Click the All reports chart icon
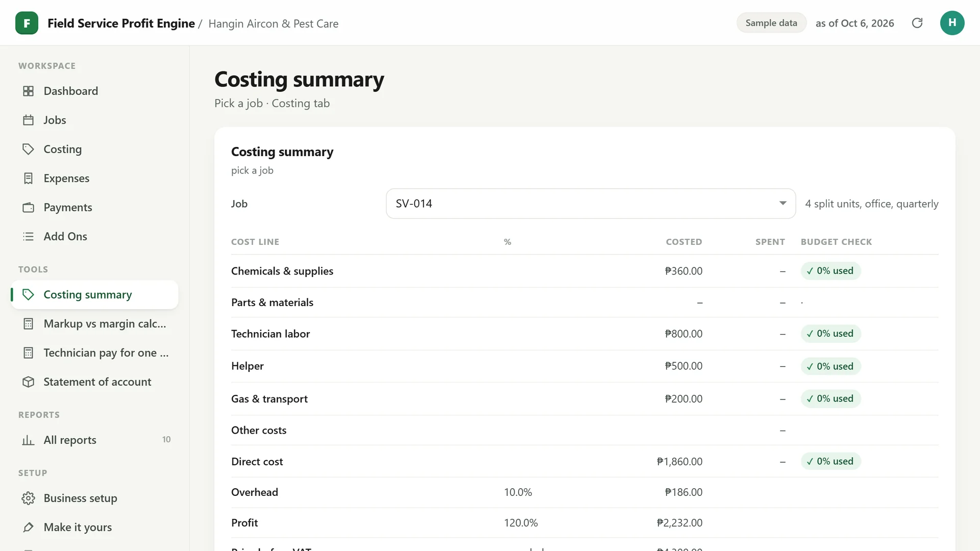 (29, 440)
